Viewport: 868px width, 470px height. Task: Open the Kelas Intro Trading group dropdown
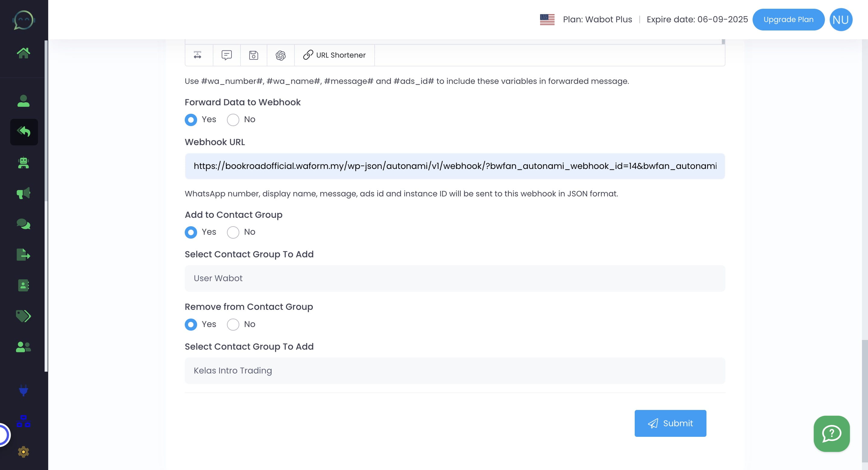454,370
